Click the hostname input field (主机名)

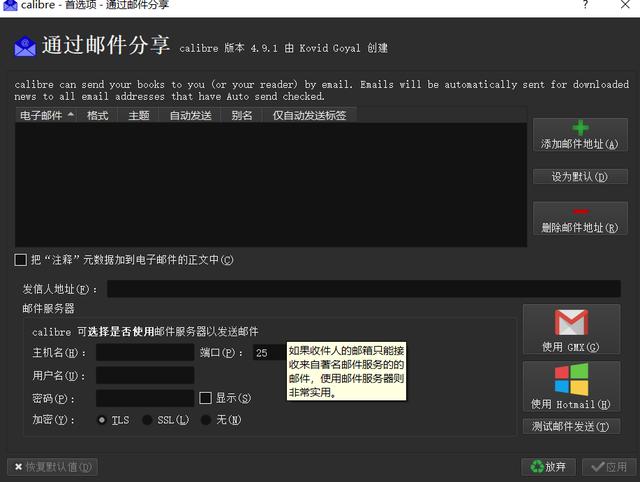tap(145, 352)
